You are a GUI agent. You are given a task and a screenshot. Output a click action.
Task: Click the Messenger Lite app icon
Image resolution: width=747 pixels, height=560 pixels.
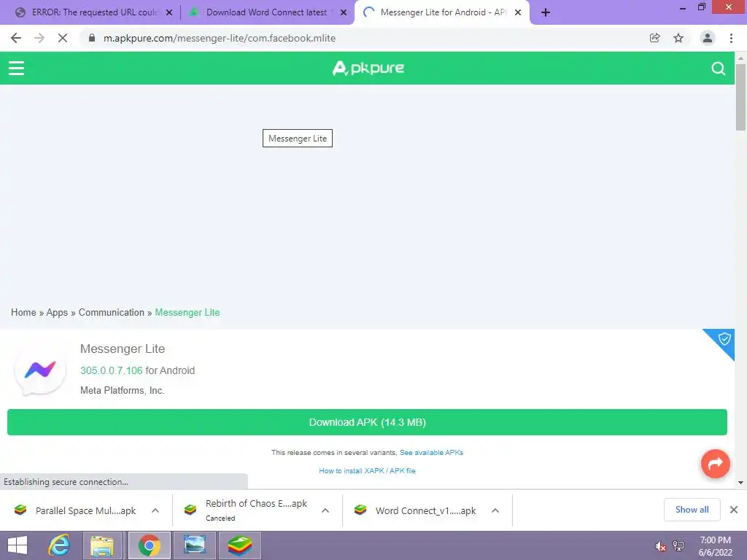[40, 370]
